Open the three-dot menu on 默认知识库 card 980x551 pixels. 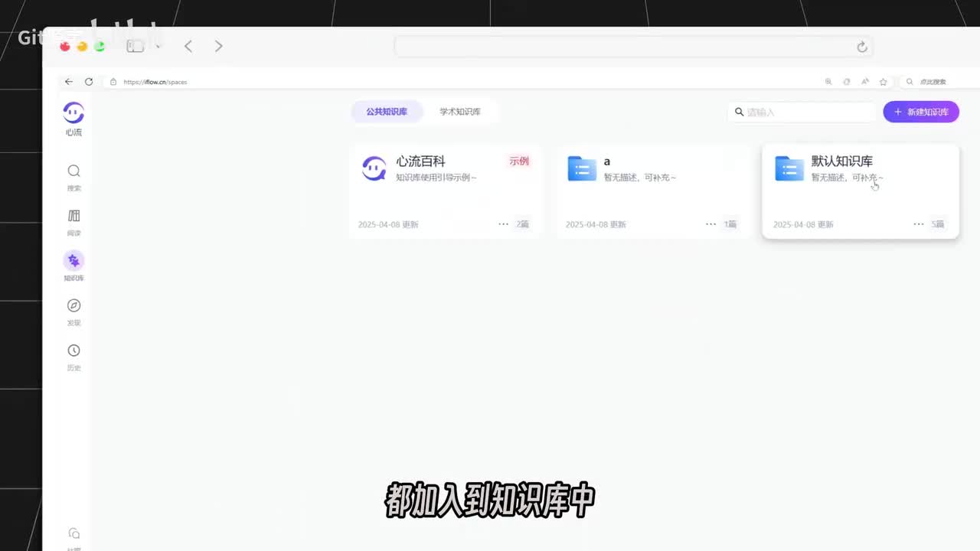click(x=918, y=224)
